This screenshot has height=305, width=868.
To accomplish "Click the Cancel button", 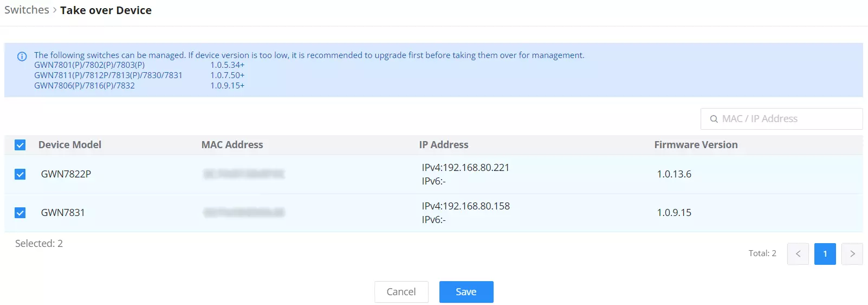I will (401, 292).
